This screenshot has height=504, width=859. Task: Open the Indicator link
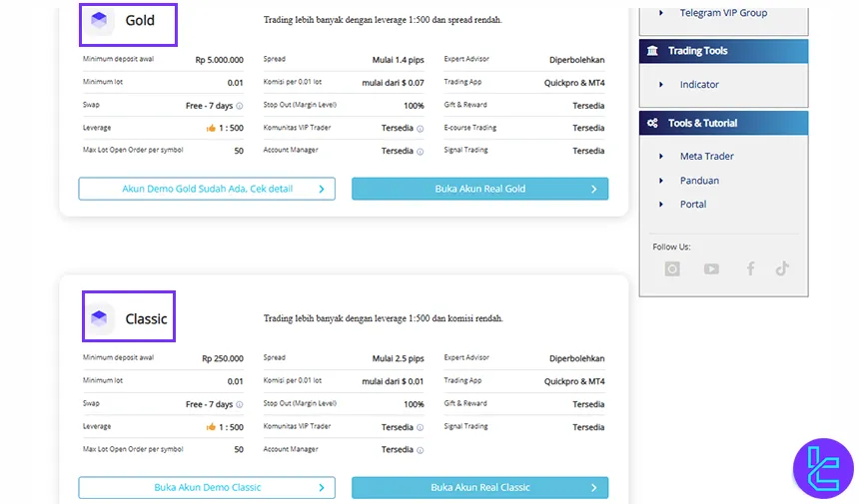pyautogui.click(x=699, y=84)
